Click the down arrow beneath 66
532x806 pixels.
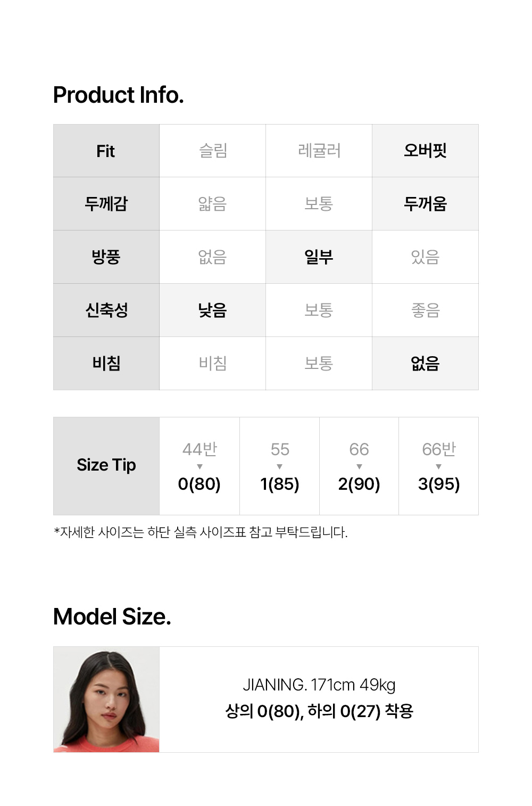point(359,467)
